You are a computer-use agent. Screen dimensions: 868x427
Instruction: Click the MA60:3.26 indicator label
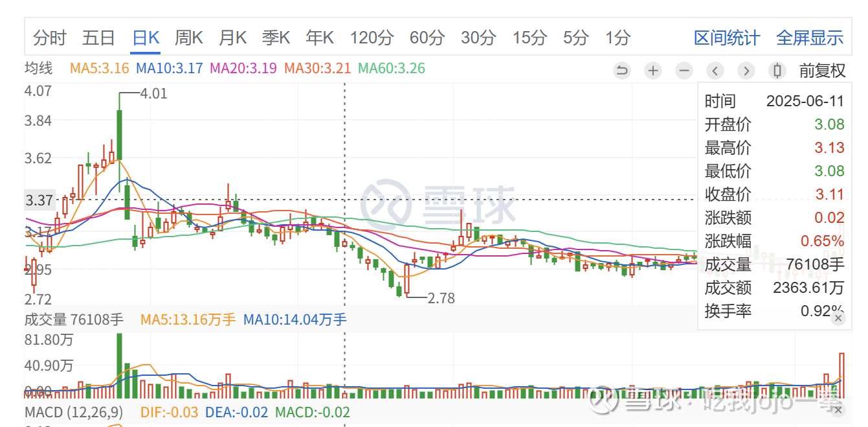coord(392,68)
